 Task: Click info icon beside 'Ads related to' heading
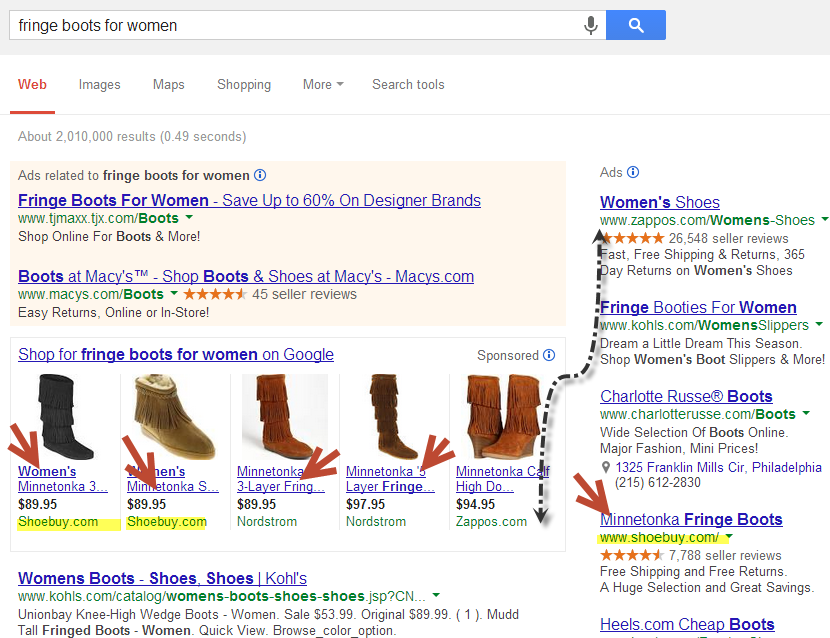point(260,175)
